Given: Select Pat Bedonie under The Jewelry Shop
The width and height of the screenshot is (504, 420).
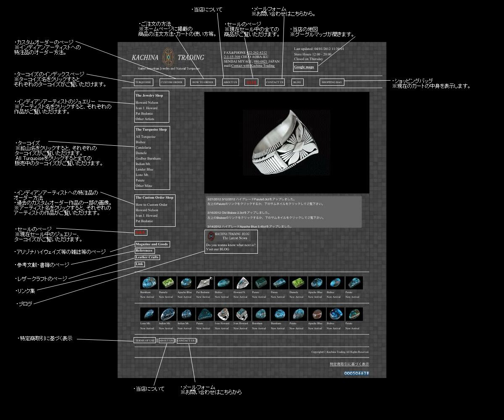Looking at the screenshot, I should [x=144, y=113].
